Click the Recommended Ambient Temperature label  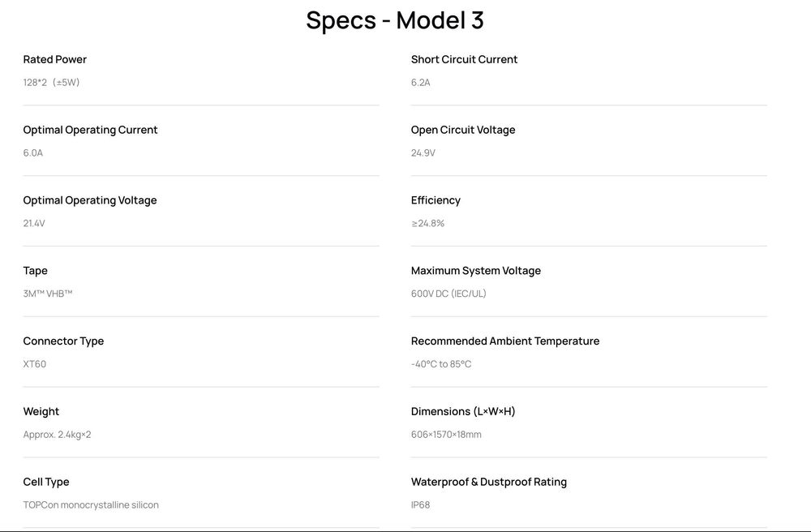[x=505, y=341]
